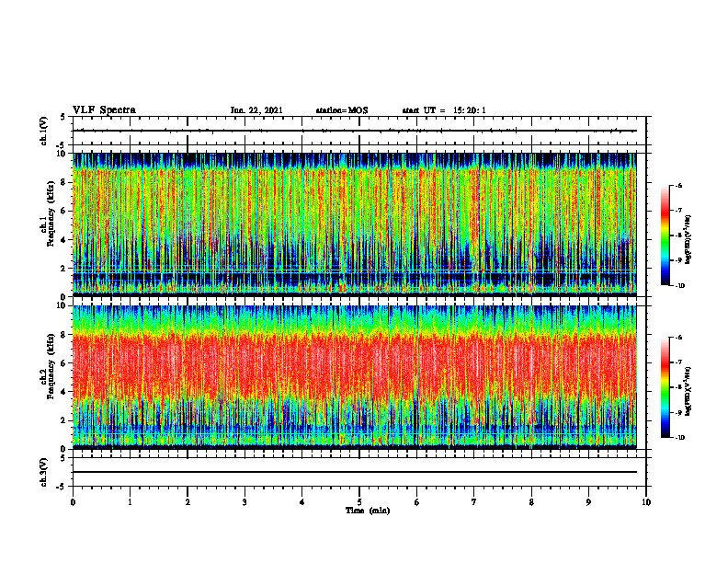
Task: Click time axis tick label "9"
Action: [x=588, y=502]
